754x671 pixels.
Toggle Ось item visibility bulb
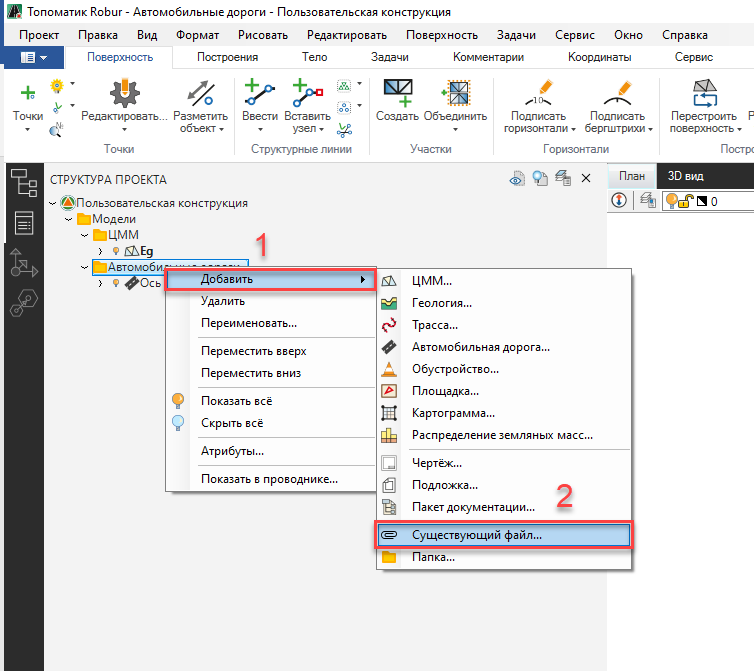click(116, 283)
